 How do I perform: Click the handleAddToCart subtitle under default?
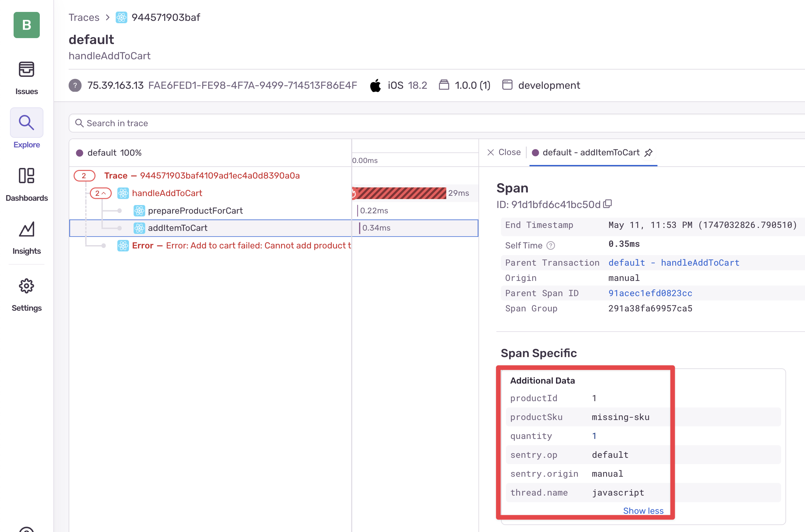pyautogui.click(x=109, y=56)
